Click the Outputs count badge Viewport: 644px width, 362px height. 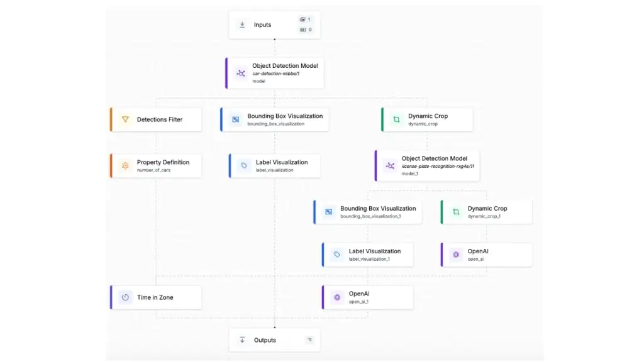[x=309, y=340]
